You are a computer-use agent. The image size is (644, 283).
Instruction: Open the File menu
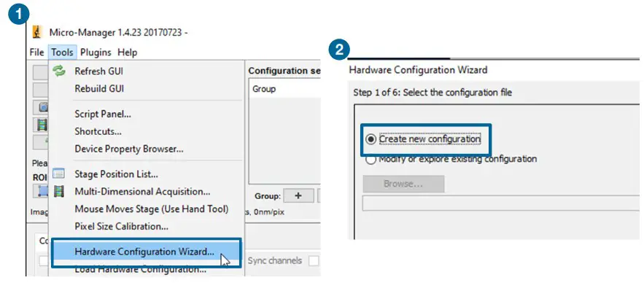click(37, 53)
